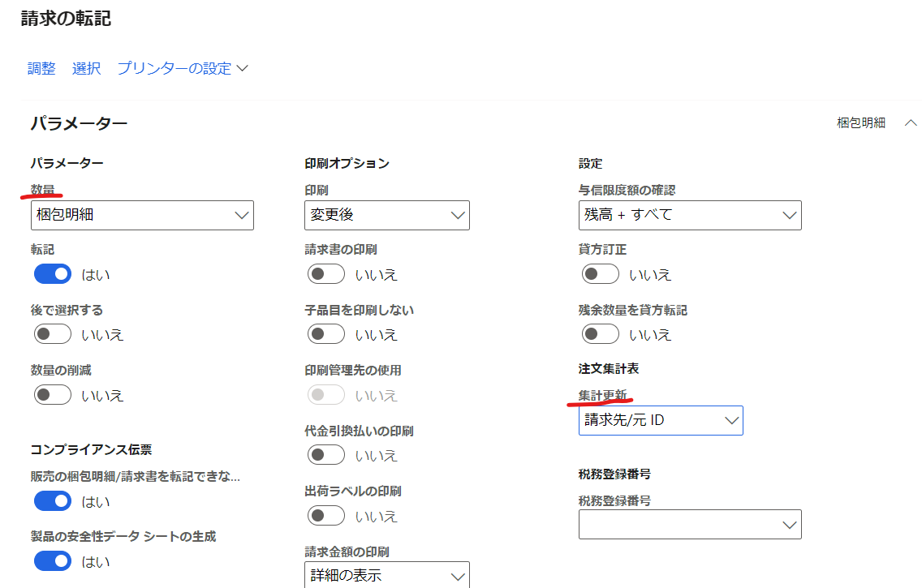Toggle 製品の安全性データ シートの生成 switch

click(52, 561)
